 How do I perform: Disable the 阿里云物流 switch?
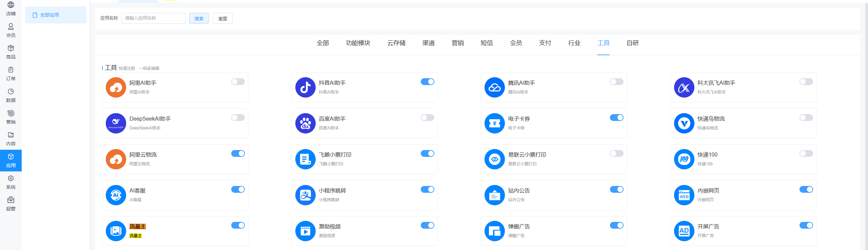(x=238, y=153)
